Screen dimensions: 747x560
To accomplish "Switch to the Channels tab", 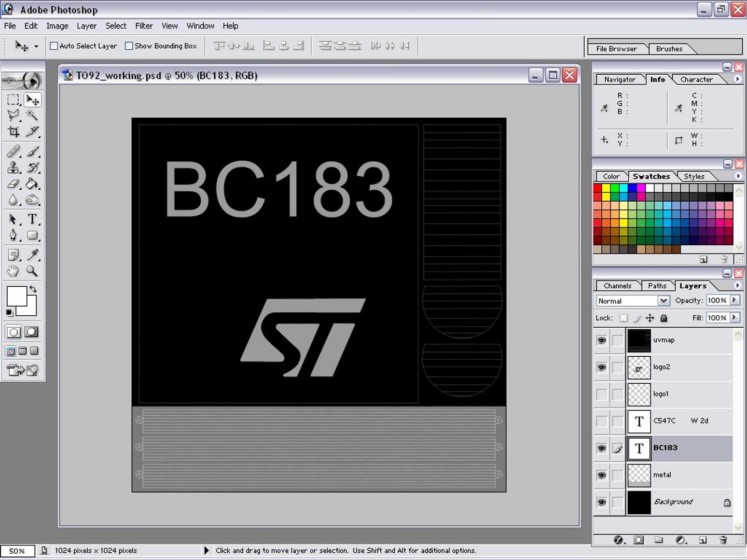I will (x=617, y=286).
